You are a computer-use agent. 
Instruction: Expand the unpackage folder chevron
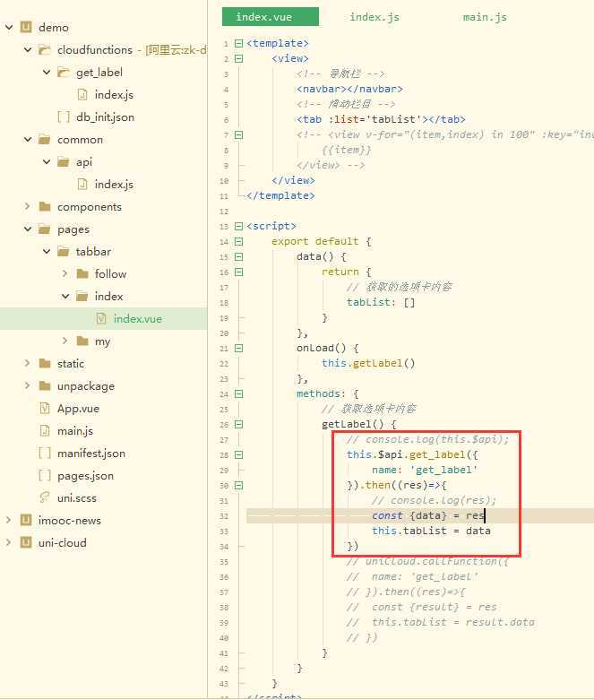tap(28, 385)
